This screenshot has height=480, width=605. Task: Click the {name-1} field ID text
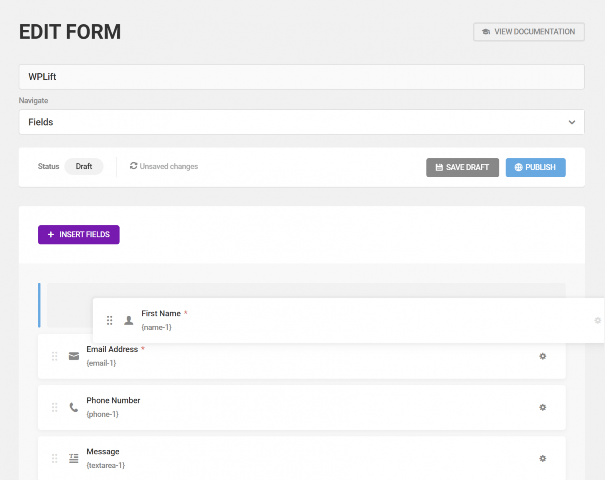[156, 327]
